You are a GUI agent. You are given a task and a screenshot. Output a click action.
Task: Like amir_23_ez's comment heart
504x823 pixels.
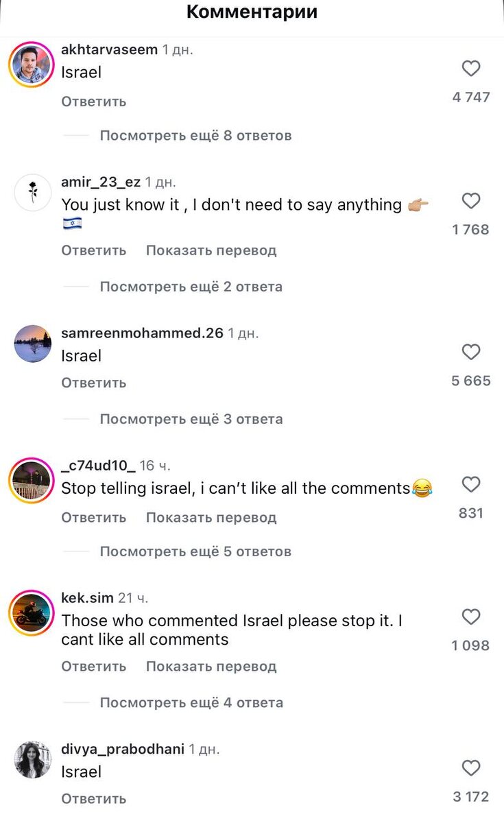click(x=471, y=201)
